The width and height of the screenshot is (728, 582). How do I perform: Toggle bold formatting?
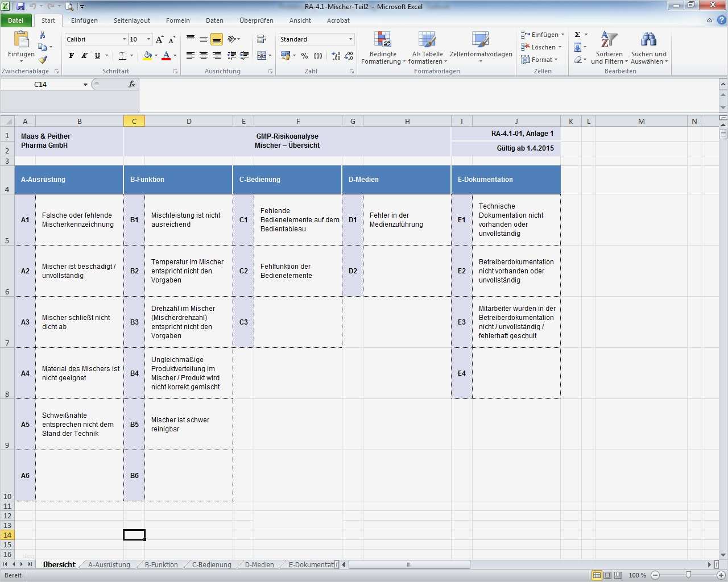pos(71,56)
